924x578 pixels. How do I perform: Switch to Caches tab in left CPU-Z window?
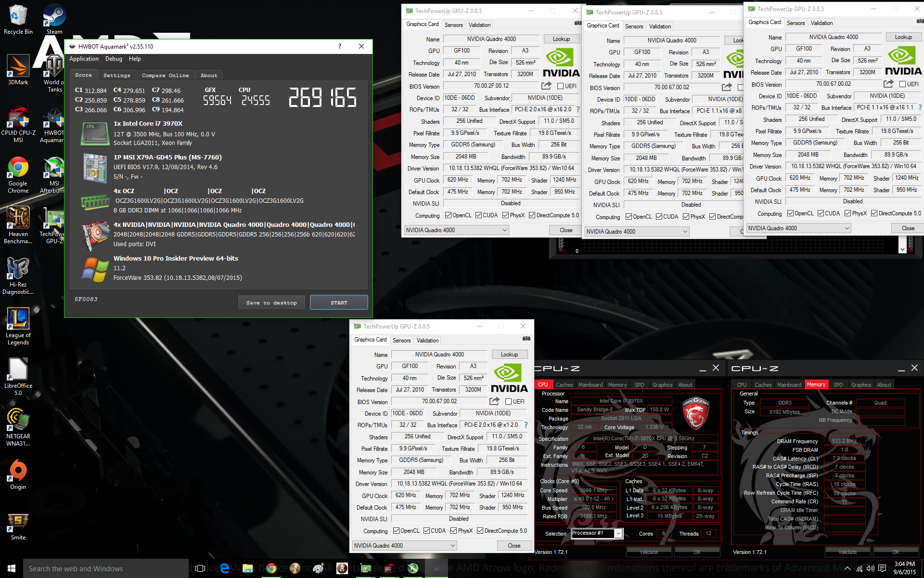[564, 384]
